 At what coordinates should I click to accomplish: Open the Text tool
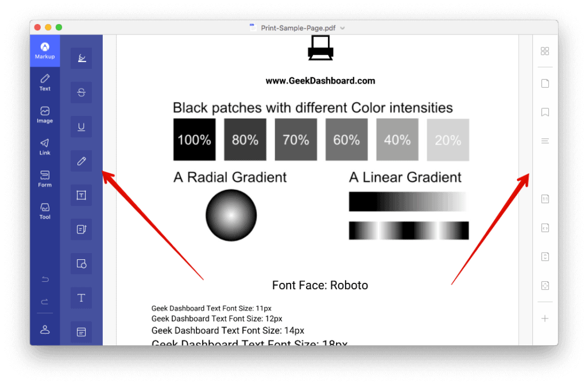[x=45, y=83]
